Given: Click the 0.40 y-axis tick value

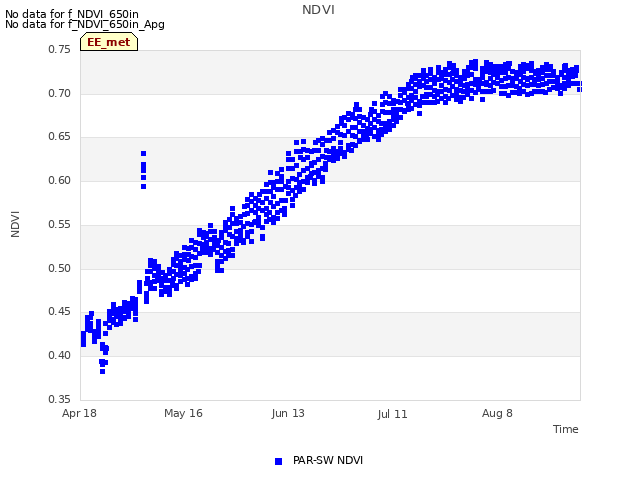Looking at the screenshot, I should point(59,356).
